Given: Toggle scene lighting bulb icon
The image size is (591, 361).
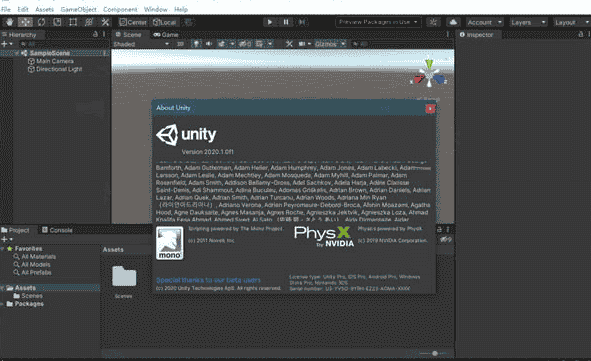Looking at the screenshot, I should pos(196,44).
